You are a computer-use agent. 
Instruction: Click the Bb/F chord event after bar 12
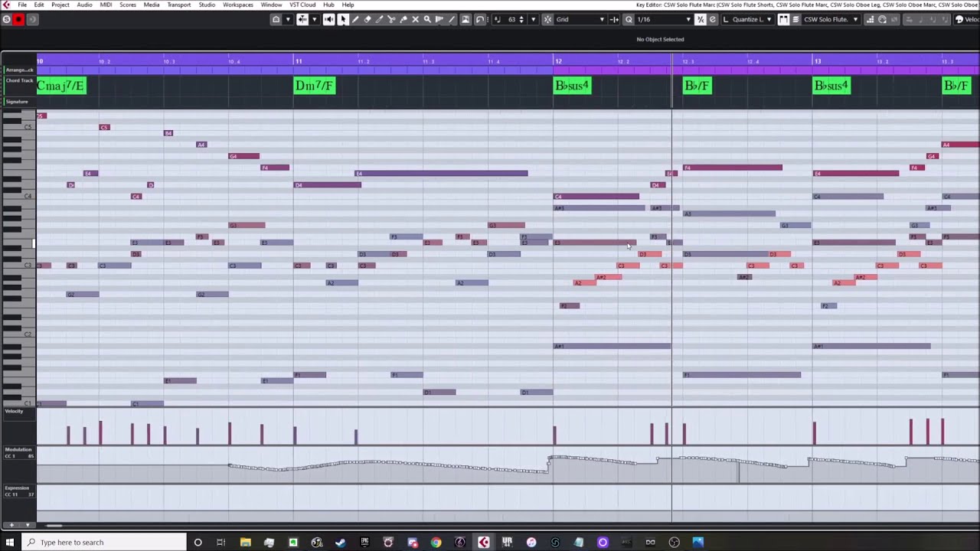[697, 85]
